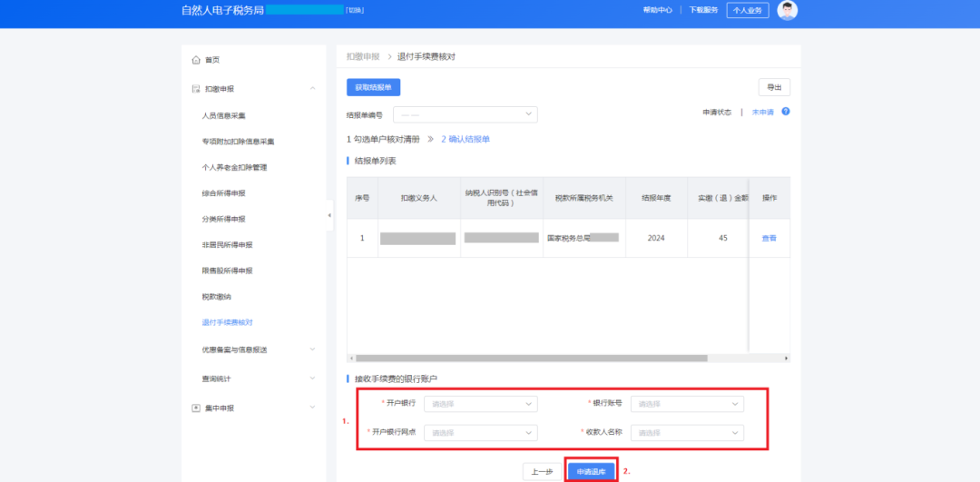Click the user avatar icon
This screenshot has height=482, width=980.
click(788, 10)
